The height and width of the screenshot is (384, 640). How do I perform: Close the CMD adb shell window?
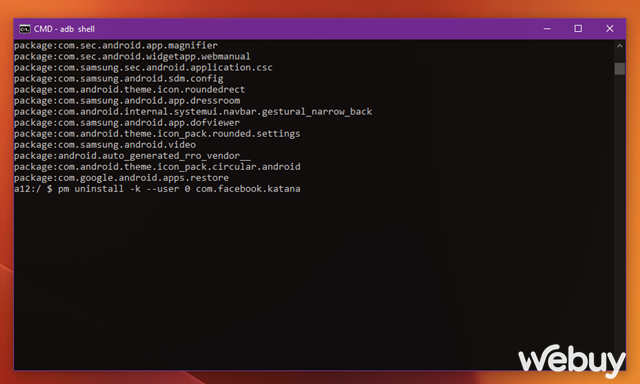(609, 29)
